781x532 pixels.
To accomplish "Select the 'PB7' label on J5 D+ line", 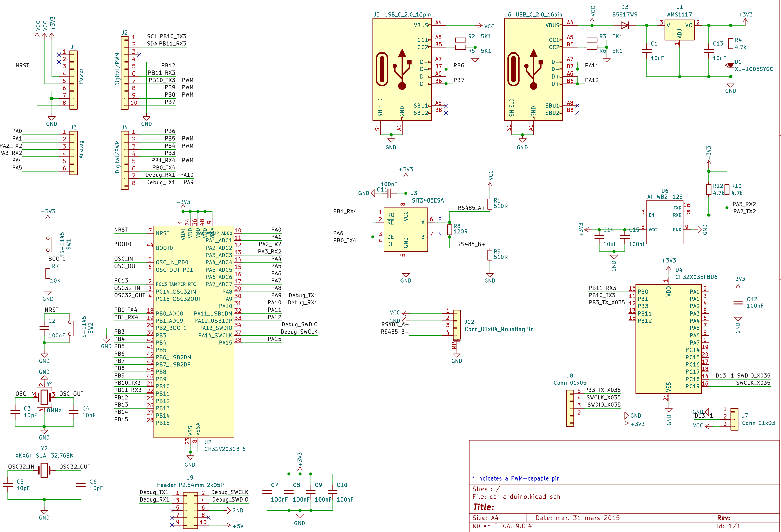I will pos(459,80).
